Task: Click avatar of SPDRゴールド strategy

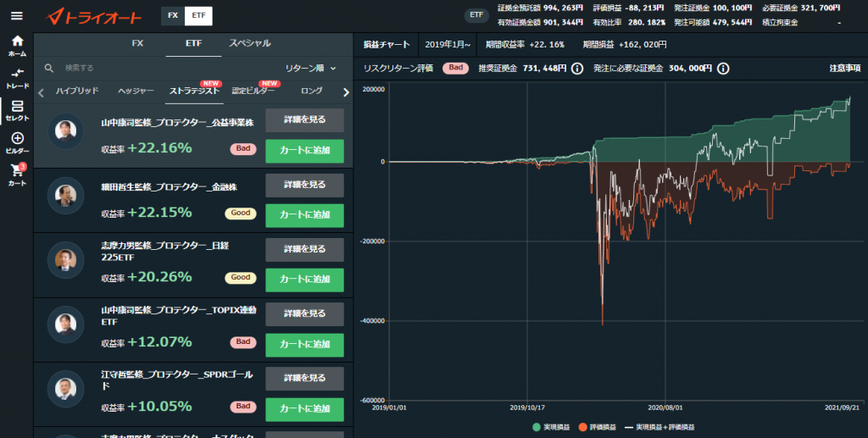Action: 65,389
